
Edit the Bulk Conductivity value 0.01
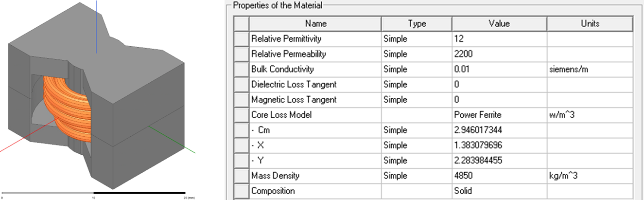pyautogui.click(x=499, y=69)
